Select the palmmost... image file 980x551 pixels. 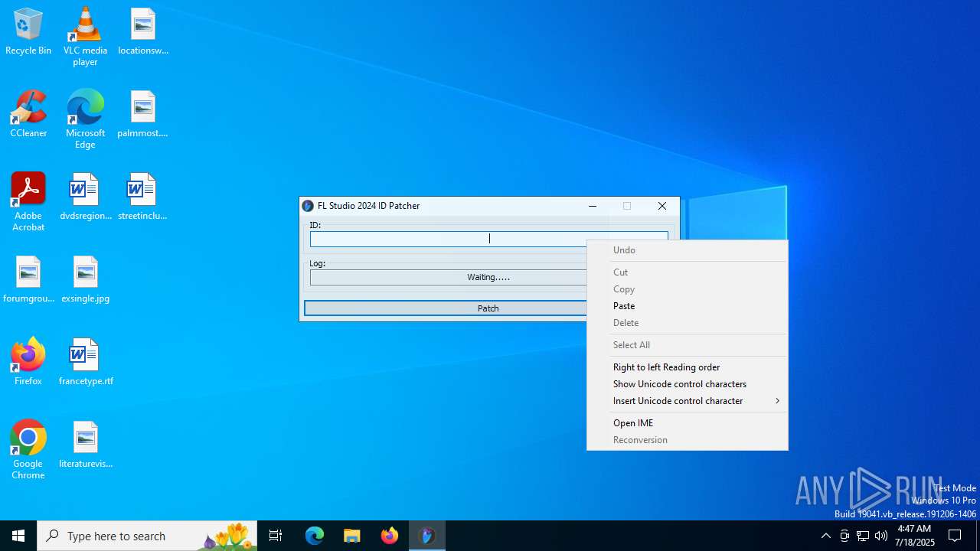(142, 114)
